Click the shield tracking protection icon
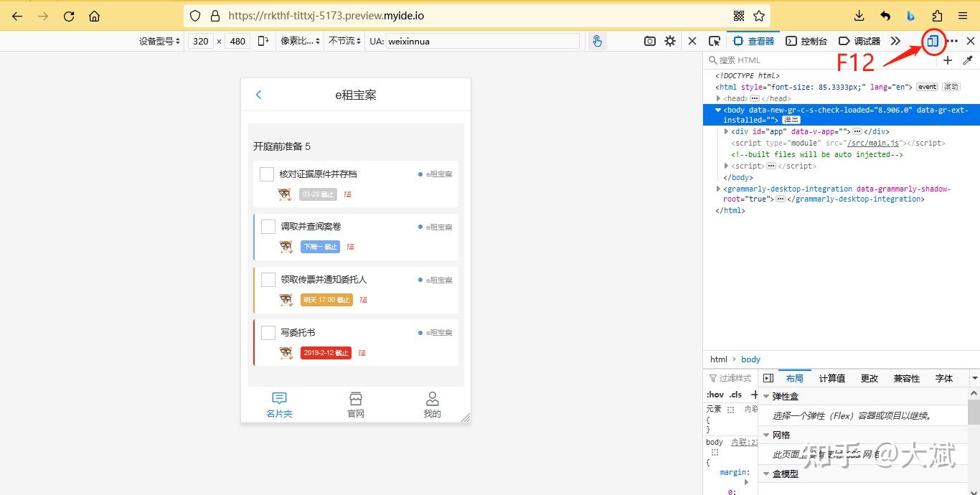The image size is (980, 495). (x=195, y=15)
